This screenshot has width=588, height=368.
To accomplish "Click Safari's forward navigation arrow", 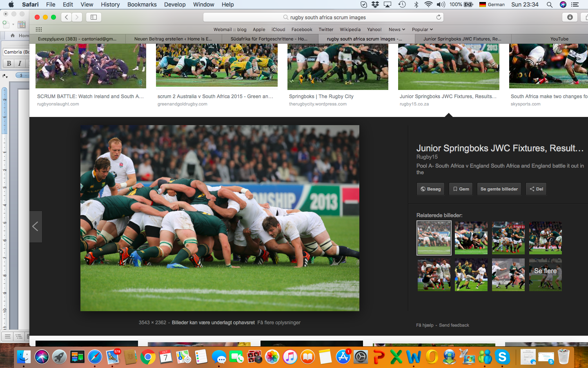I will [77, 17].
